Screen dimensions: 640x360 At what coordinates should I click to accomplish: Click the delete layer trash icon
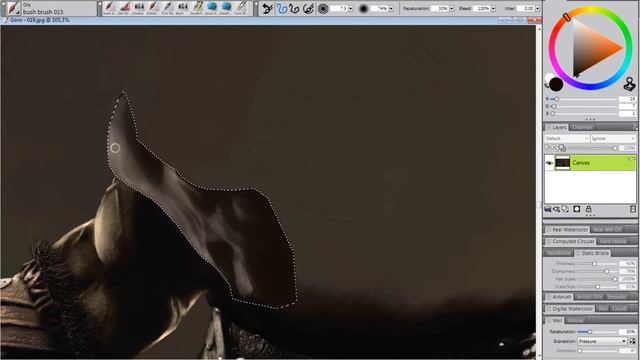tap(633, 209)
